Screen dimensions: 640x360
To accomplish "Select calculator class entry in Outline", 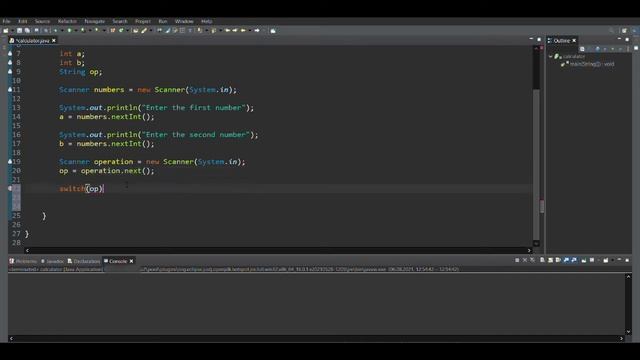I will (570, 56).
